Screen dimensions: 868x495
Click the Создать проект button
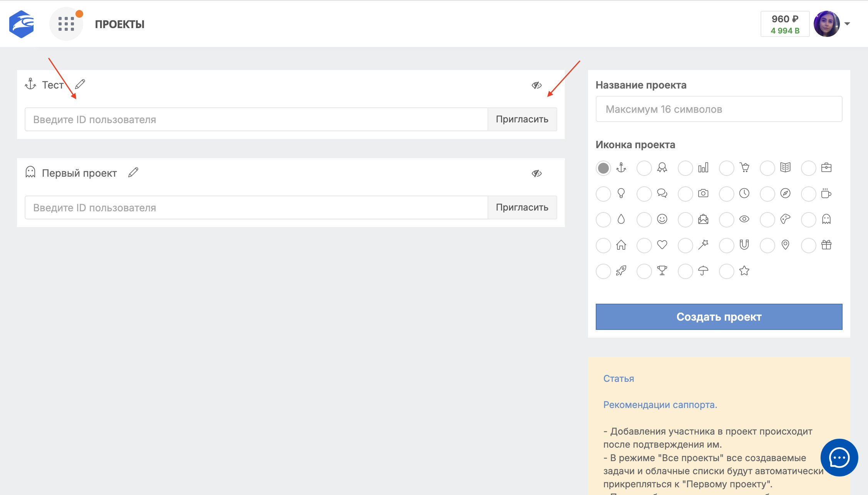click(719, 317)
